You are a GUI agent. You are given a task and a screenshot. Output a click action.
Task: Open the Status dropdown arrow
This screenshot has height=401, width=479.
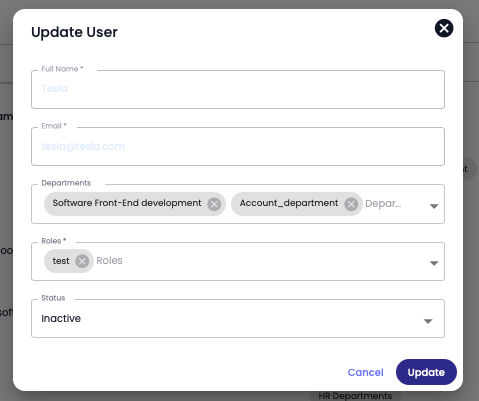(428, 321)
